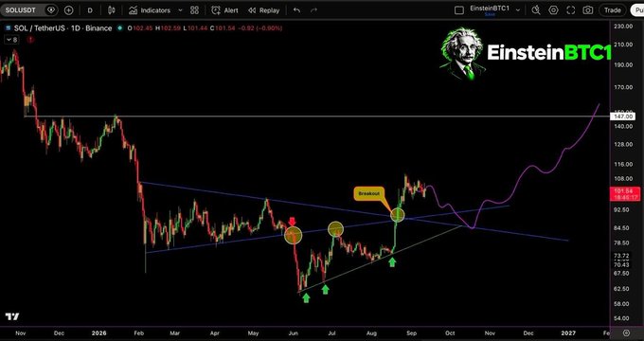This screenshot has width=644, height=341.
Task: Click the open value O102.45
Action: point(140,28)
